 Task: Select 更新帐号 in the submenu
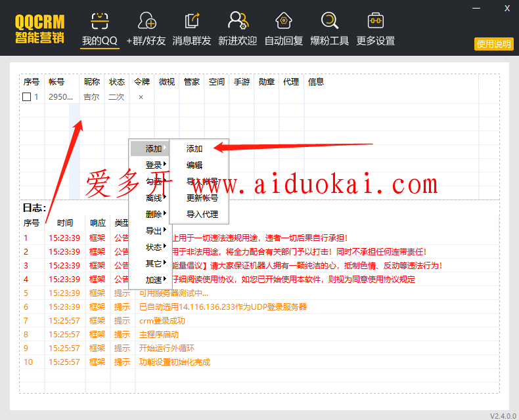pyautogui.click(x=202, y=198)
